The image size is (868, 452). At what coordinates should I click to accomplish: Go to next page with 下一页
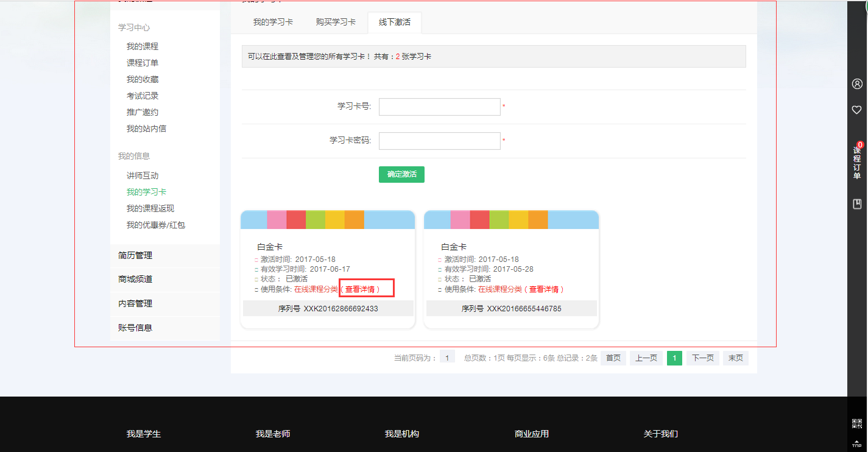702,358
